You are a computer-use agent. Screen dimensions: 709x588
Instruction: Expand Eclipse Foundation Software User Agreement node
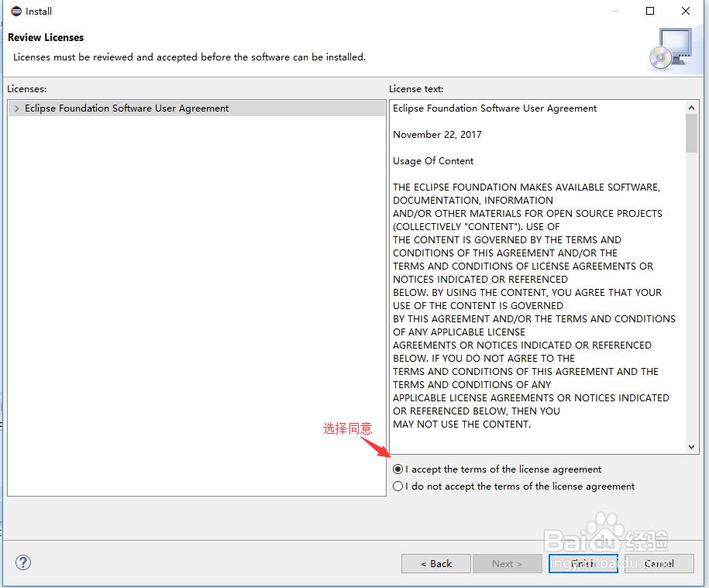tap(17, 108)
